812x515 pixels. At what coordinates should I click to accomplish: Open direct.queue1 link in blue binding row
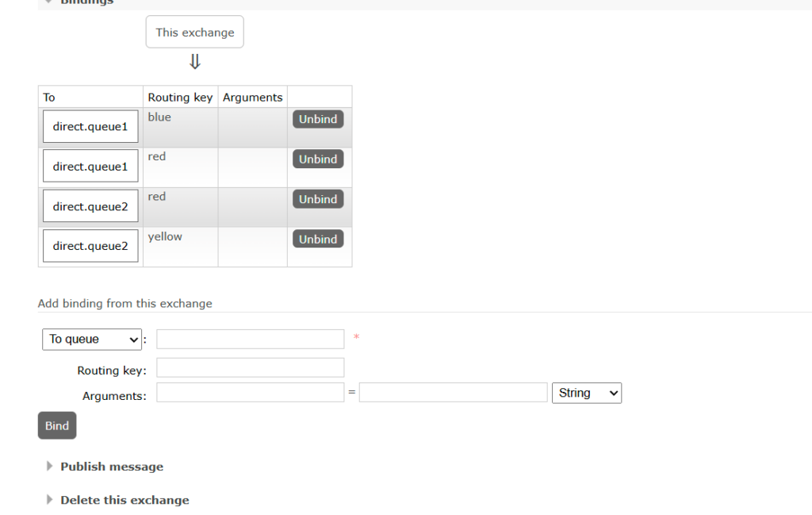point(90,127)
